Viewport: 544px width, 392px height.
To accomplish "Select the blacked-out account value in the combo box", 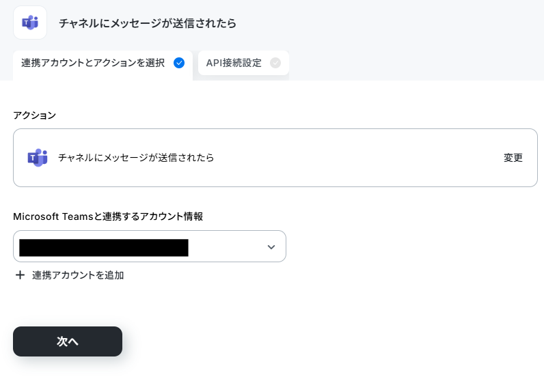I will pos(104,247).
